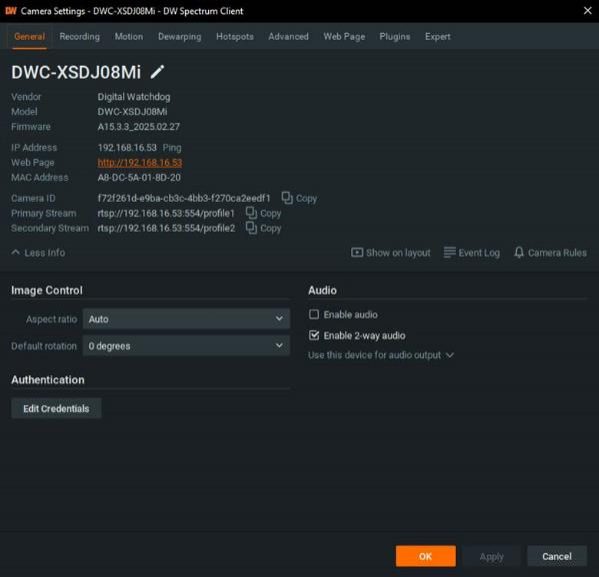Image resolution: width=599 pixels, height=577 pixels.
Task: Click the Edit Credentials button
Action: click(56, 408)
